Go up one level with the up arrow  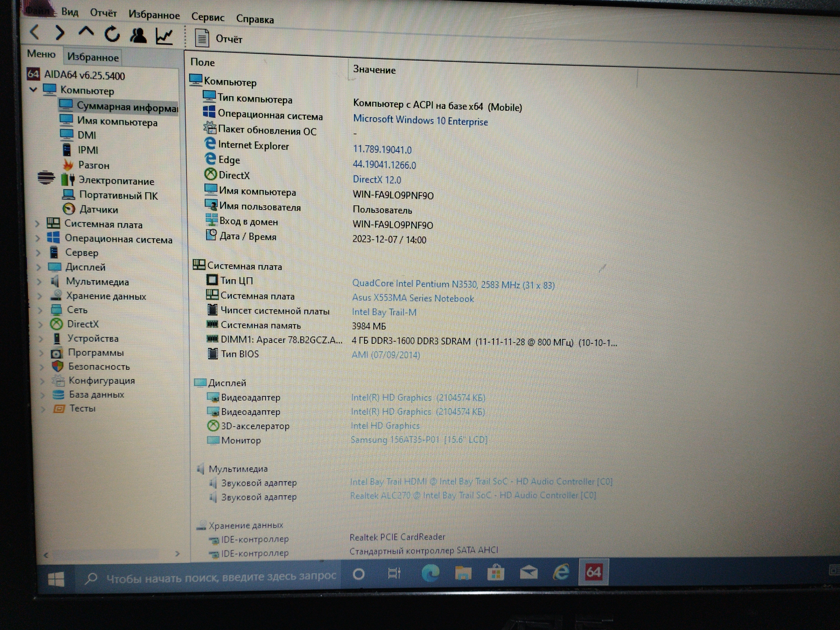coord(86,32)
